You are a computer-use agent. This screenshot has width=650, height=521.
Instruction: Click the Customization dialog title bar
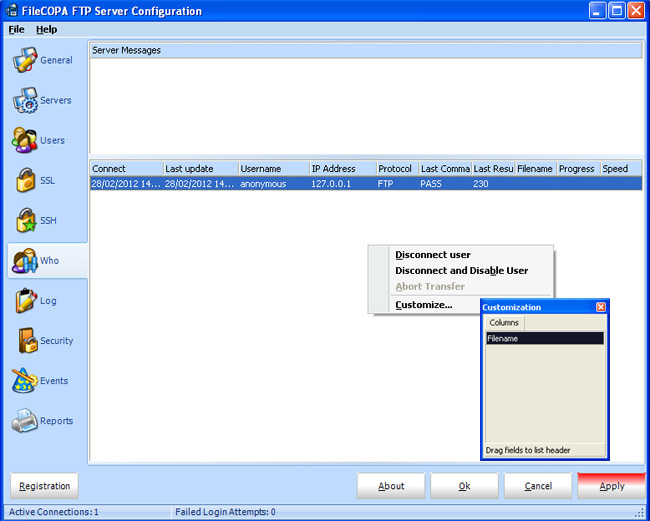(538, 307)
